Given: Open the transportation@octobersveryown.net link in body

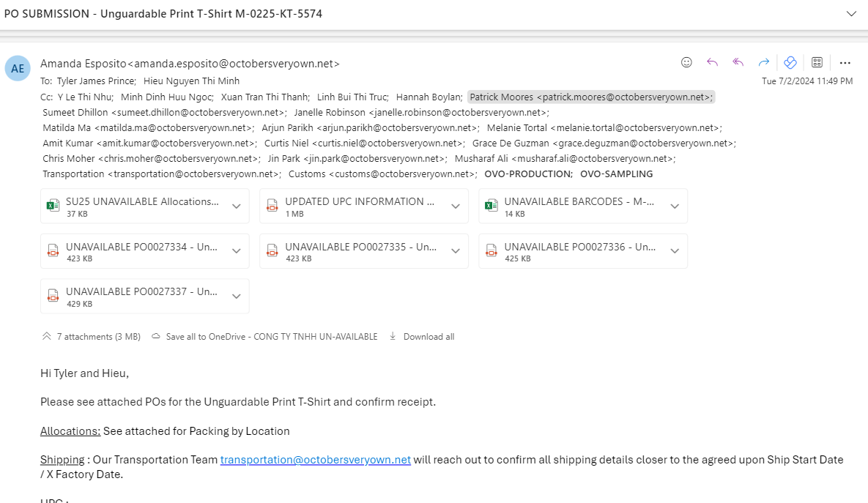Looking at the screenshot, I should point(316,460).
